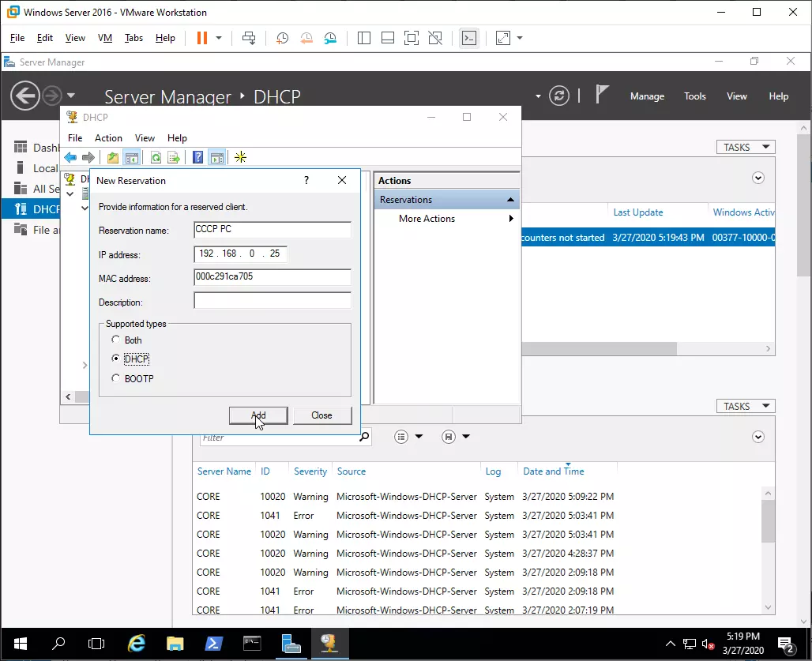The height and width of the screenshot is (661, 812).
Task: Open Server Manager notifications flag
Action: (x=601, y=95)
